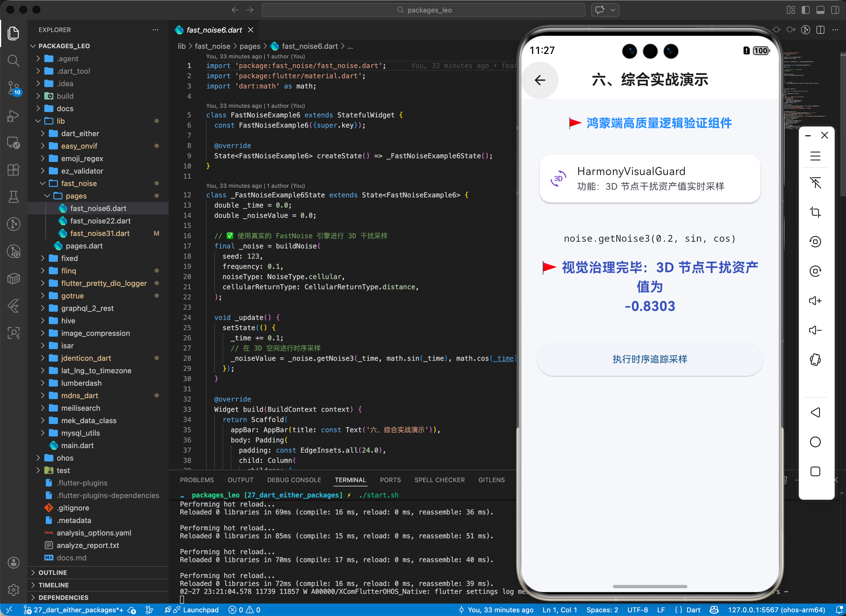Image resolution: width=846 pixels, height=616 pixels.
Task: Open the Extensions view icon
Action: [x=13, y=170]
